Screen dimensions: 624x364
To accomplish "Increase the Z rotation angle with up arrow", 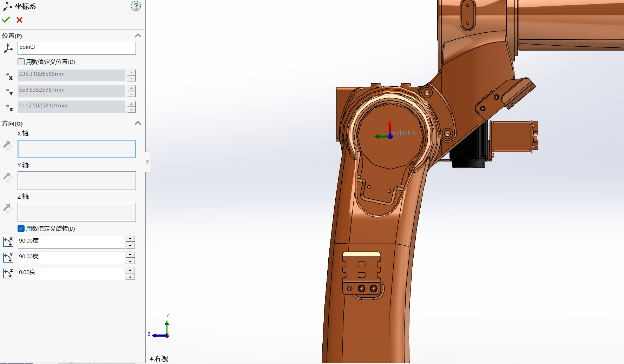I will click(130, 270).
